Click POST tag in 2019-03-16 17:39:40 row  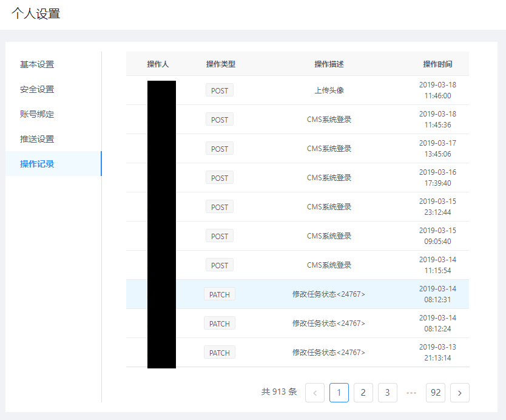220,178
